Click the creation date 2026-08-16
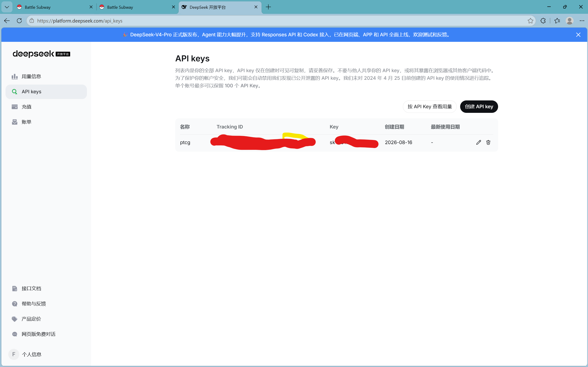 click(399, 142)
